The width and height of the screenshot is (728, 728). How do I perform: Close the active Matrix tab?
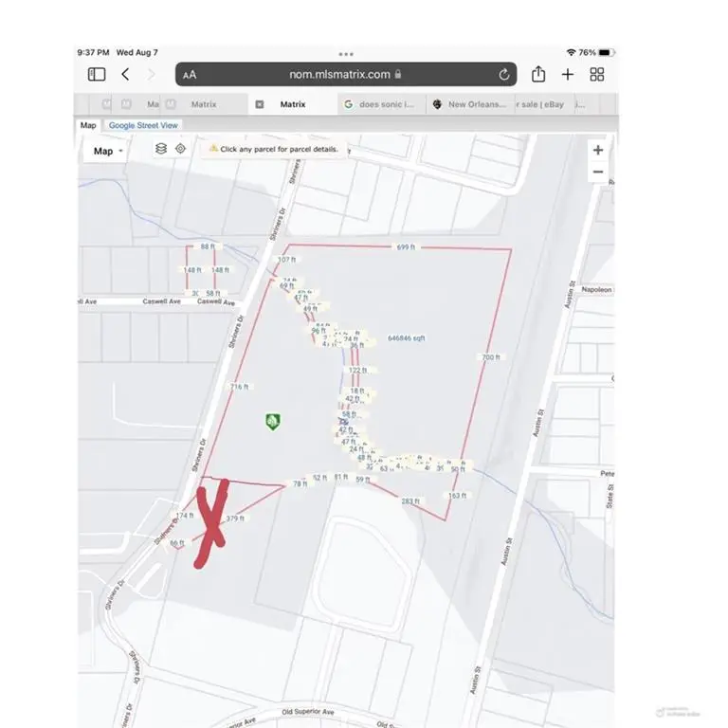(x=260, y=104)
